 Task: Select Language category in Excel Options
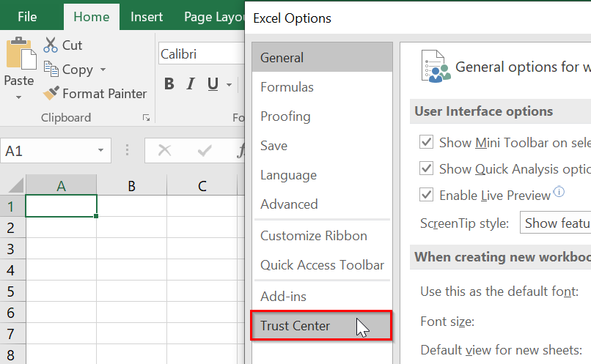[322, 175]
